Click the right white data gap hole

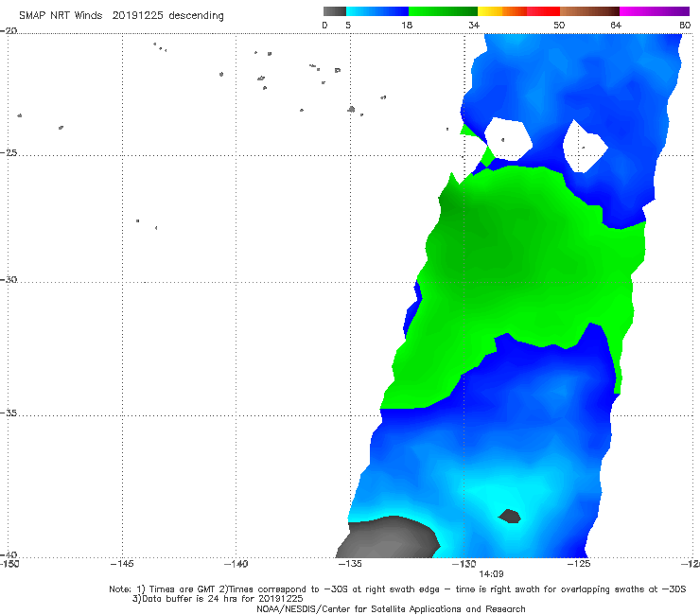point(584,147)
